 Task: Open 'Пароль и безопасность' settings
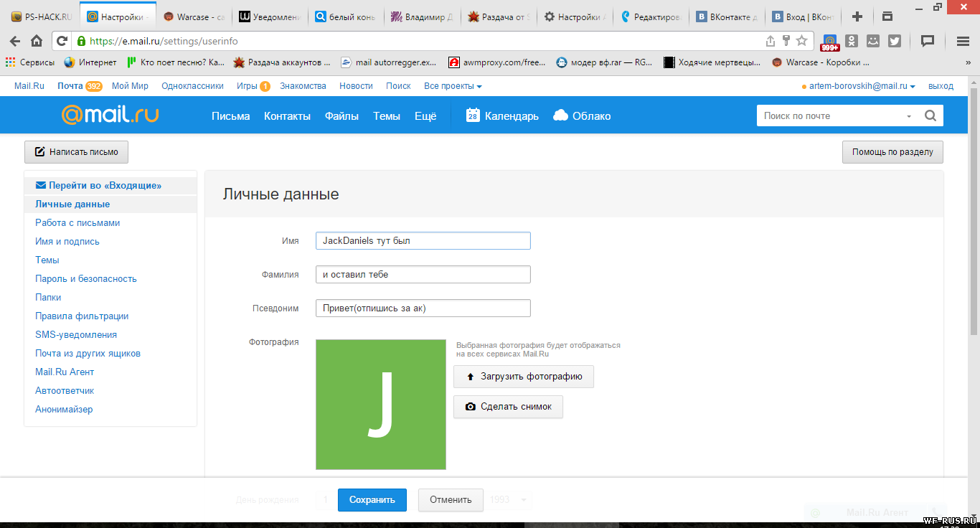(x=86, y=279)
